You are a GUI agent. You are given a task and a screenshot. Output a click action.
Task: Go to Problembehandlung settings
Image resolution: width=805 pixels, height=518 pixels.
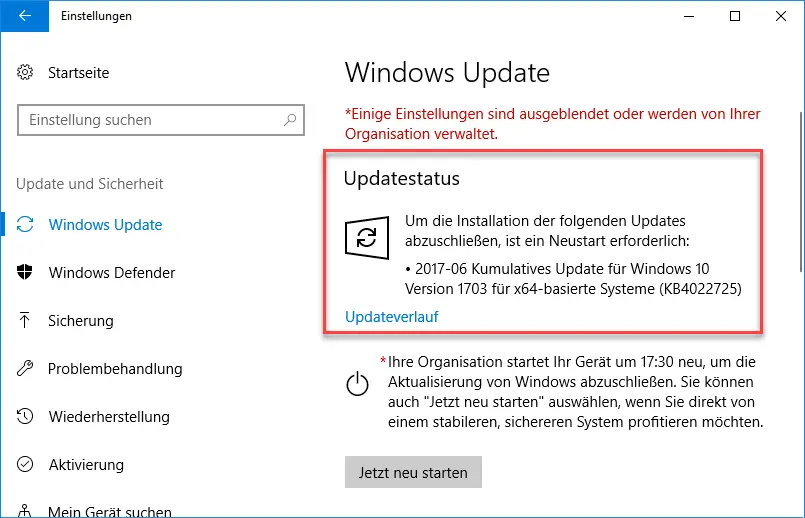click(115, 369)
